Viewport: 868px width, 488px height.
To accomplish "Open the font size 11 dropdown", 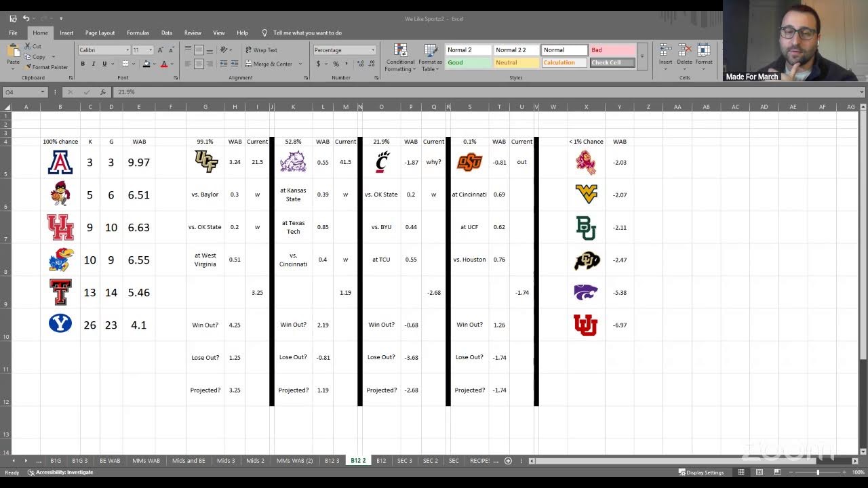I will (x=151, y=50).
